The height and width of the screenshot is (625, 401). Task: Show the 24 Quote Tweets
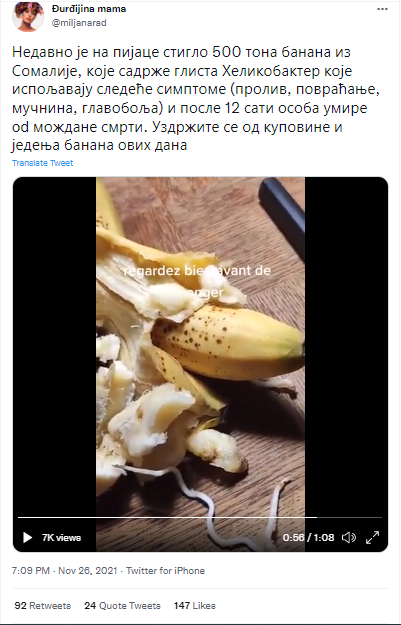pos(122,606)
